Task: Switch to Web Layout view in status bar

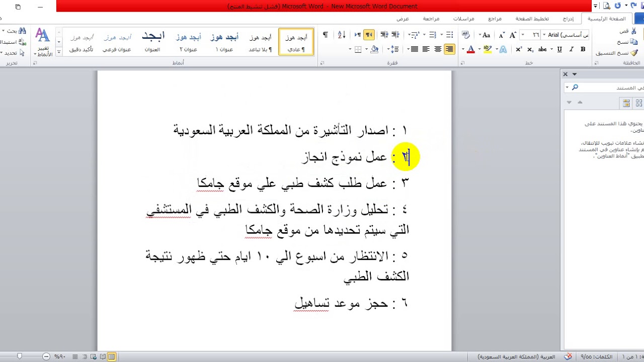Action: click(x=94, y=357)
